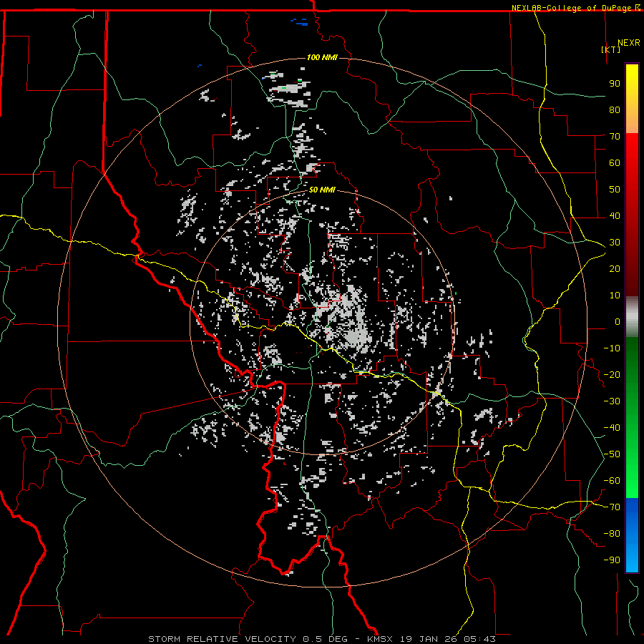644x644 pixels.
Task: Click the 0 value on velocity scale
Action: coord(618,322)
